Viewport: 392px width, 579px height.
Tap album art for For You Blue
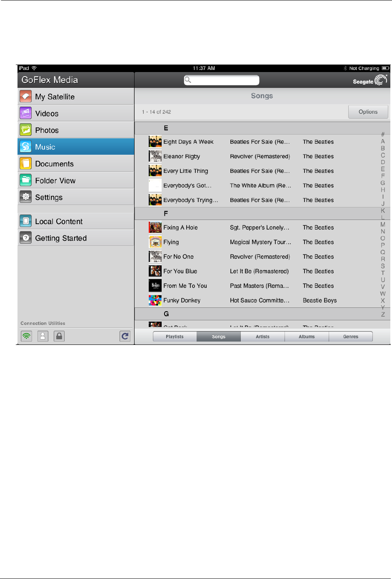pos(155,271)
